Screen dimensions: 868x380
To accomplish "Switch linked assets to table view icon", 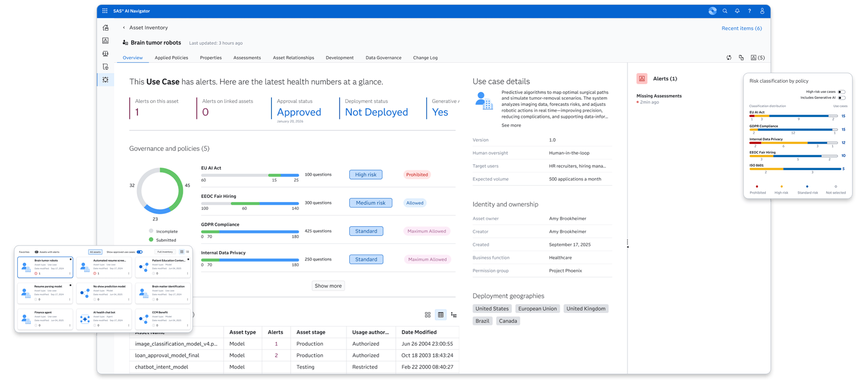I will point(440,314).
